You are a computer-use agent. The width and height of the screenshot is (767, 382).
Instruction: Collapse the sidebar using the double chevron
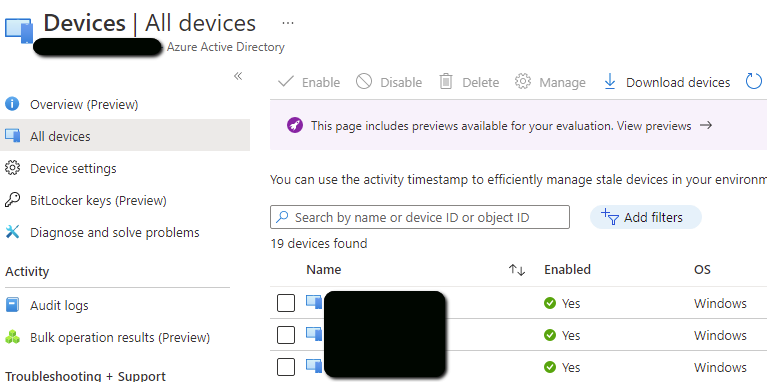238,76
